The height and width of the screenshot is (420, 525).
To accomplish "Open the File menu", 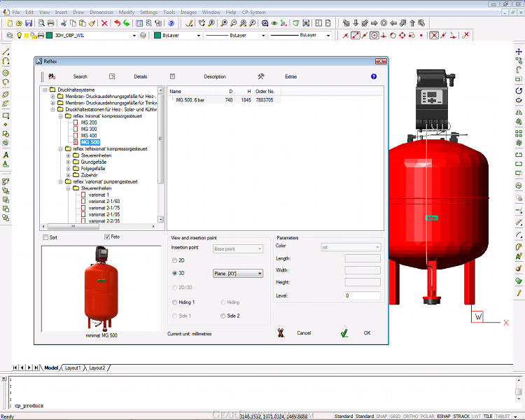I will 16,12.
